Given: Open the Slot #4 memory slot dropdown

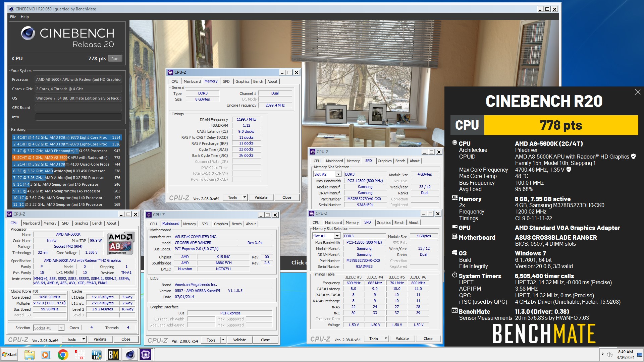Looking at the screenshot, I should pos(337,236).
